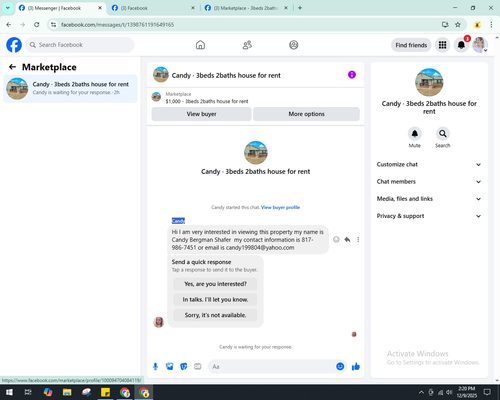This screenshot has width=500, height=400.
Task: View site information icon in address bar
Action: (x=54, y=24)
